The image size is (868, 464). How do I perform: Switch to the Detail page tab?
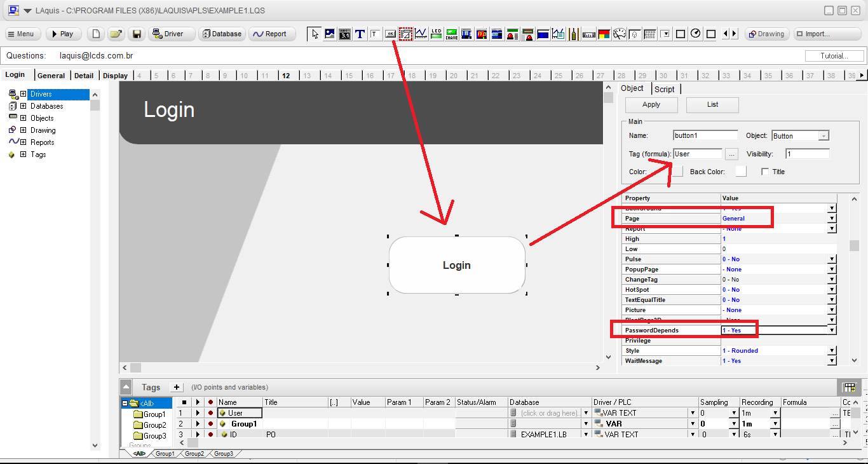click(84, 75)
